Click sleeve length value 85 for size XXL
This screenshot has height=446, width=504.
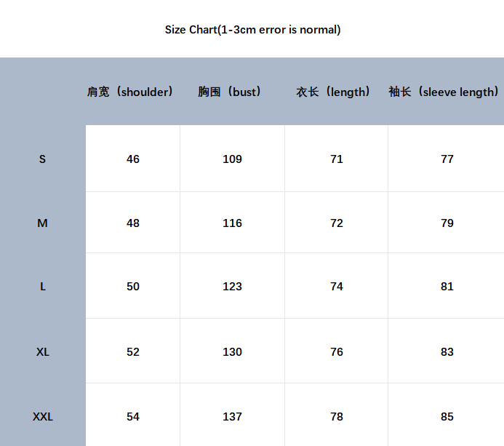[x=447, y=417]
